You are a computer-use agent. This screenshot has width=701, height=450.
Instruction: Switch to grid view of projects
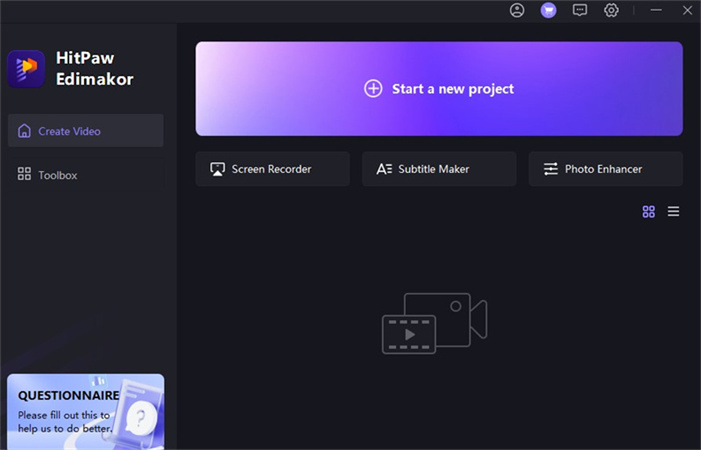coord(649,211)
